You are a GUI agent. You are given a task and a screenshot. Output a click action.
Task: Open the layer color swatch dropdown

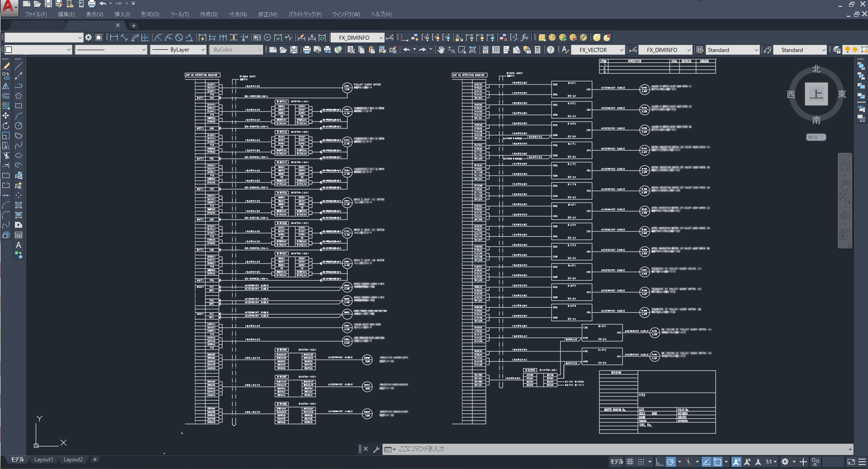(69, 50)
